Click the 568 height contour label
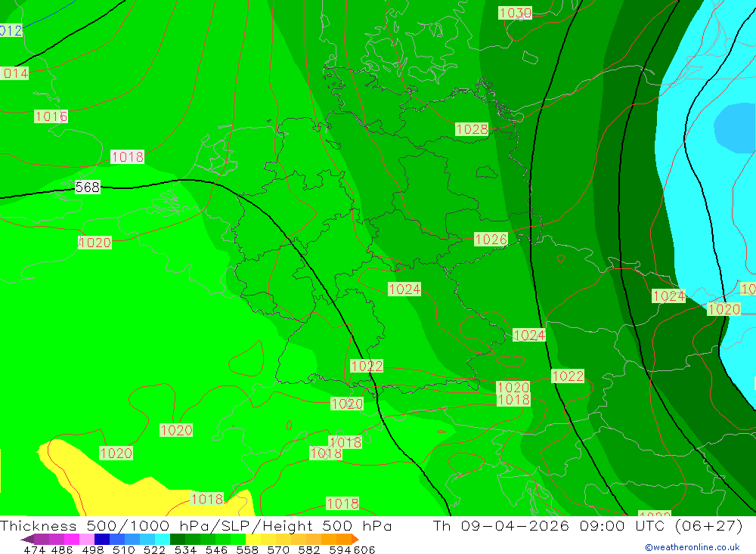This screenshot has width=756, height=554. pos(87,187)
